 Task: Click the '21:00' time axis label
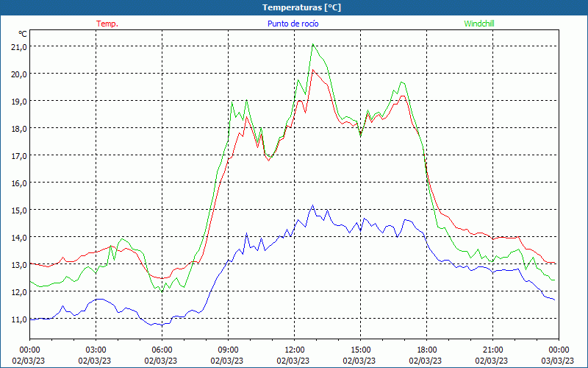coord(492,350)
